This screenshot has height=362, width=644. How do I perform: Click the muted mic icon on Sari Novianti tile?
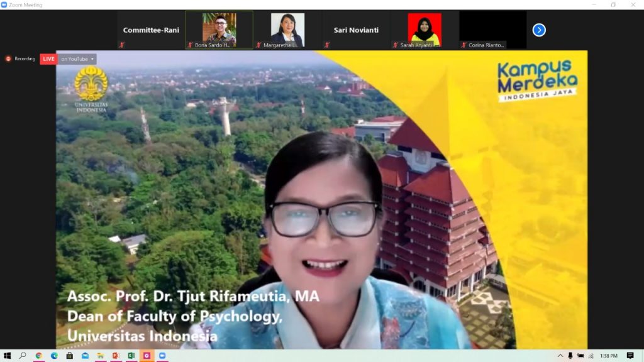click(x=327, y=45)
